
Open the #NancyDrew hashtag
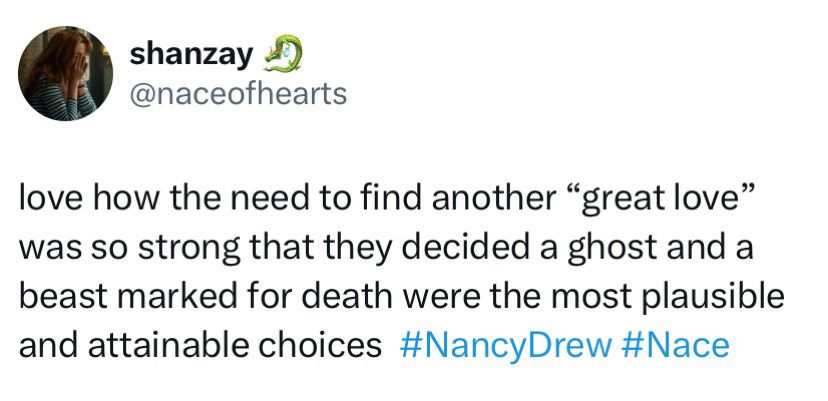coord(505,345)
